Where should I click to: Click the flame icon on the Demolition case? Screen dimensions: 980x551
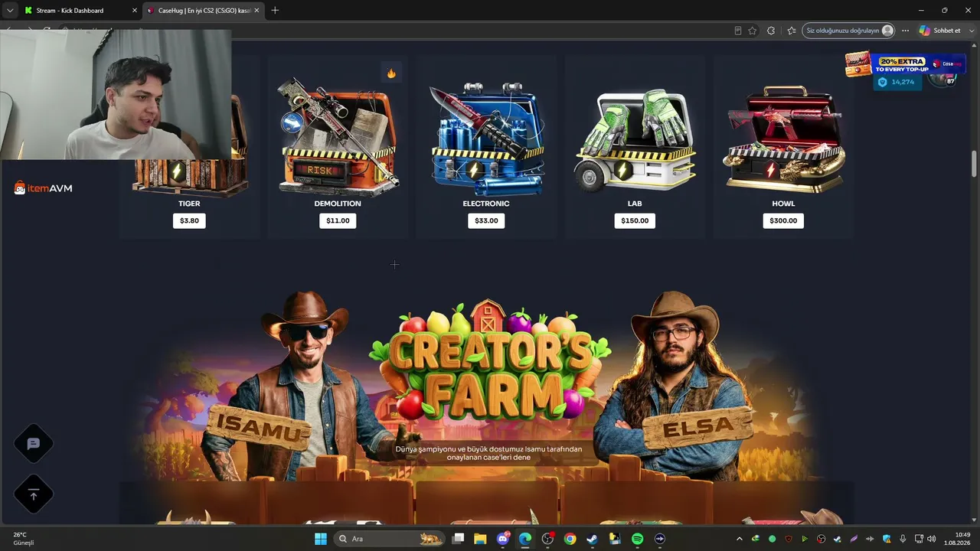pyautogui.click(x=391, y=73)
